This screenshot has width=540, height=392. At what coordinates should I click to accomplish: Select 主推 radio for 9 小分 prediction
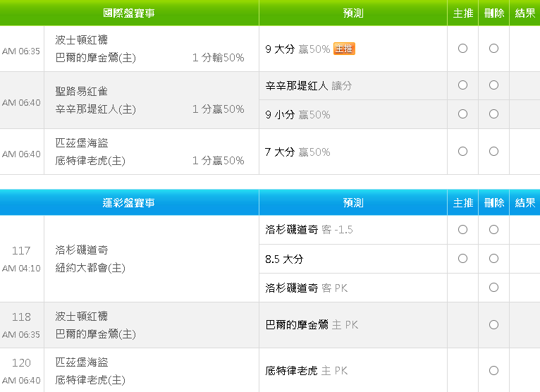tap(462, 114)
